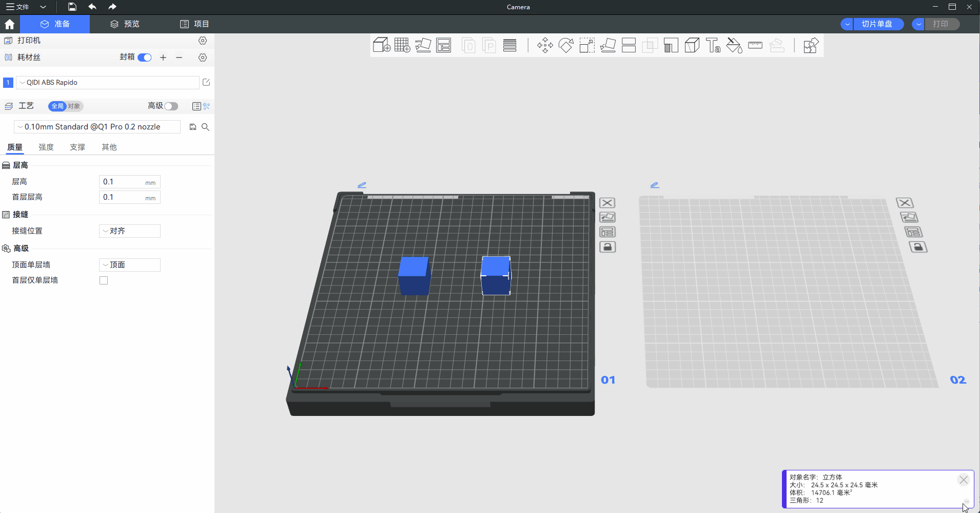Expand the 接缝位置 seam position dropdown

pos(129,231)
